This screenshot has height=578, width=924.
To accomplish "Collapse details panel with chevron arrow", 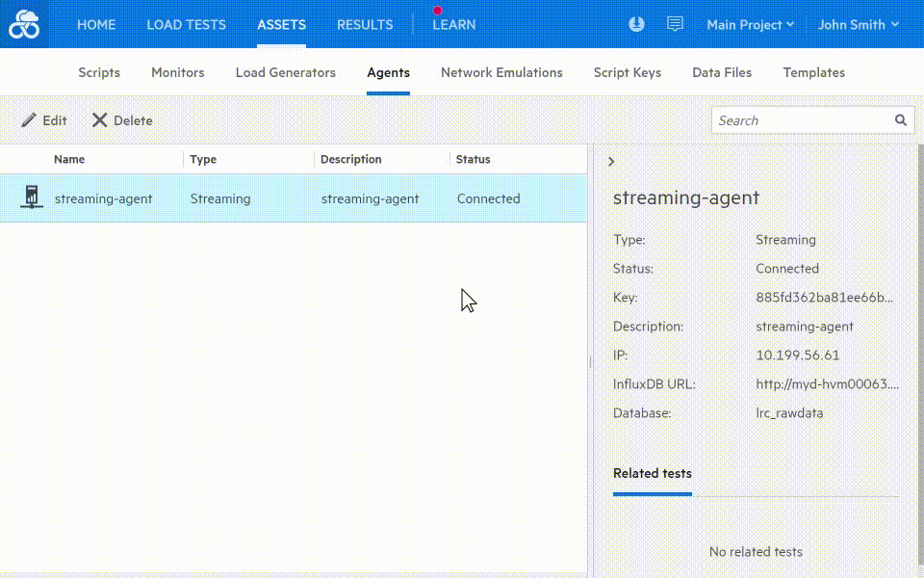I will [611, 162].
